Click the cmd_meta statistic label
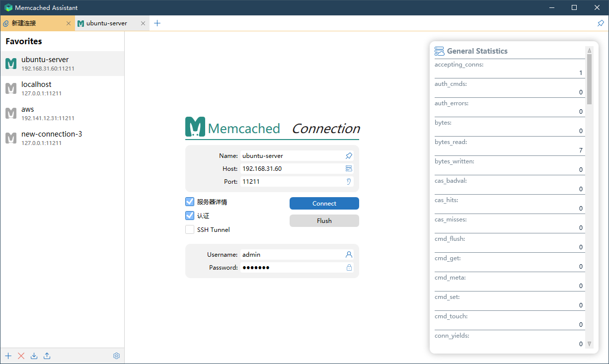 450,278
